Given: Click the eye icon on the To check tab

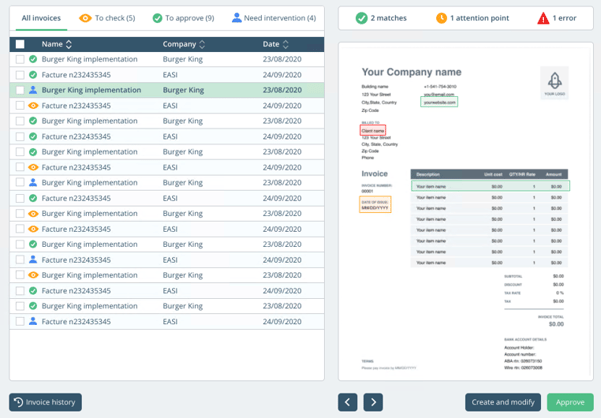Looking at the screenshot, I should (x=86, y=18).
